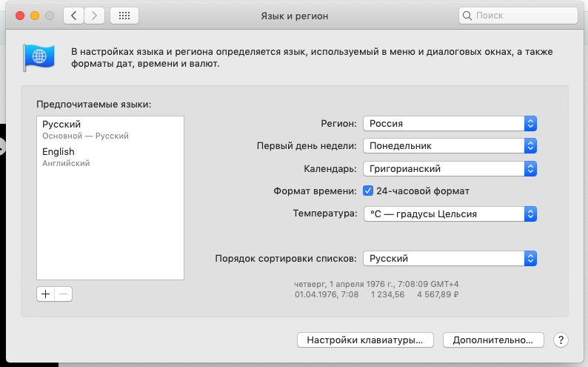Click the Настройки клавиатуры button
Image resolution: width=588 pixels, height=367 pixels.
[364, 340]
